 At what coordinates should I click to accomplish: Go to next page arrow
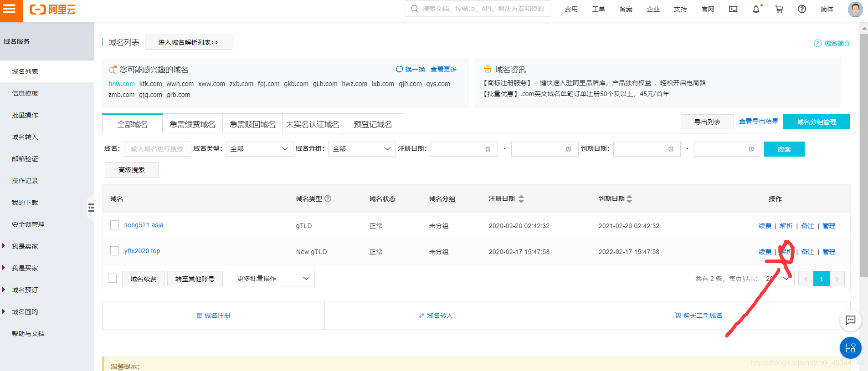837,279
